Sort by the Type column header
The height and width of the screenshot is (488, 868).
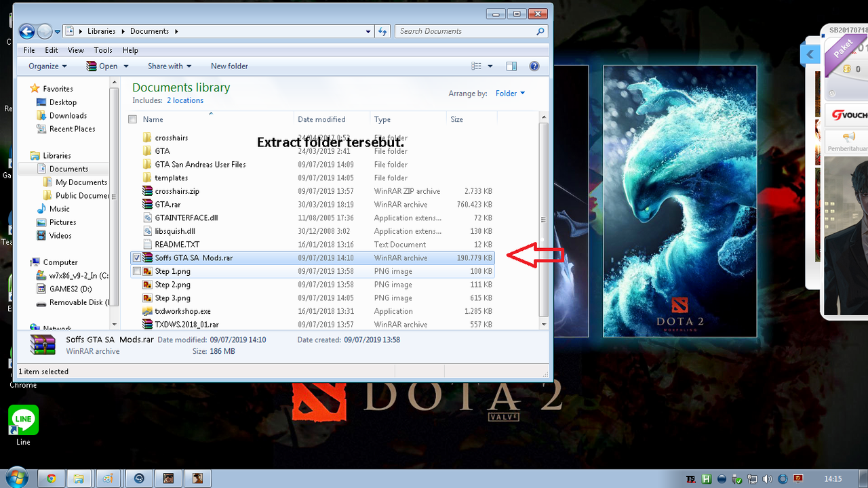409,119
